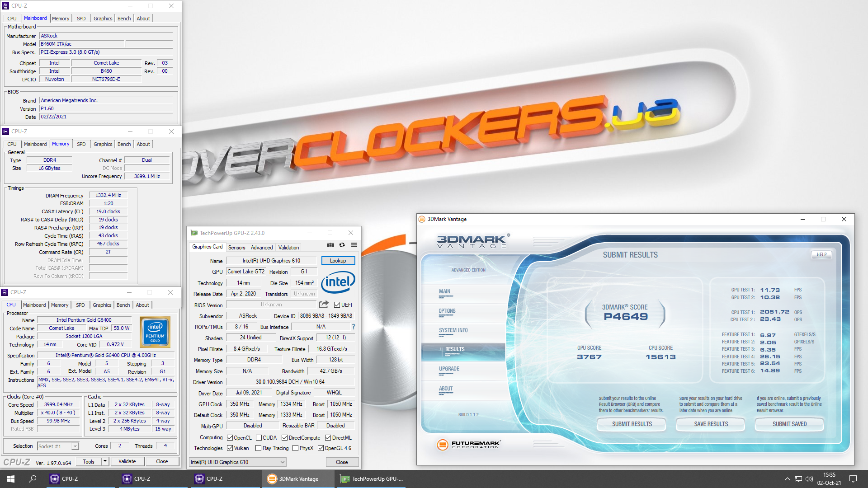Click the Futuremark Corporation logo

468,445
